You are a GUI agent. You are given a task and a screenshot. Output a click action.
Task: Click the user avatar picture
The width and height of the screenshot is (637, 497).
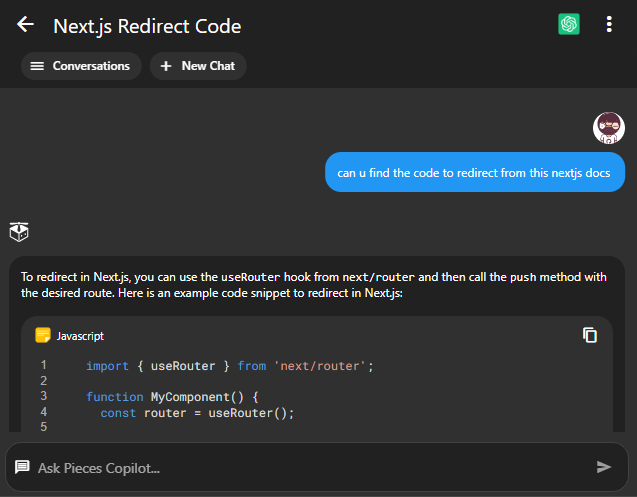click(609, 128)
